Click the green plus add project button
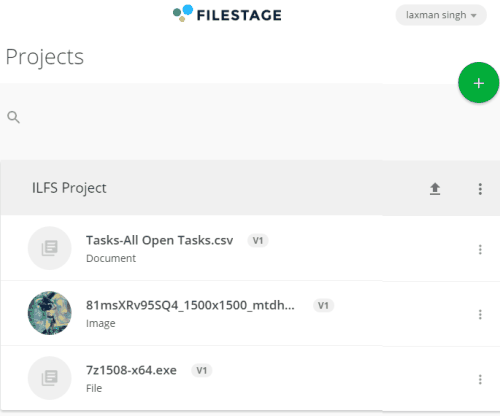 (x=479, y=83)
